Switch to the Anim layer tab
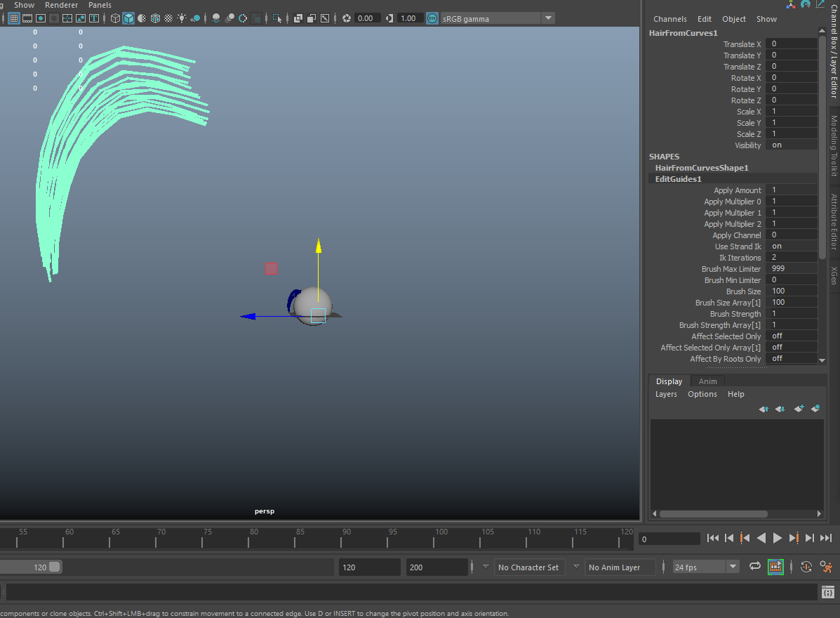The width and height of the screenshot is (840, 618). [707, 381]
